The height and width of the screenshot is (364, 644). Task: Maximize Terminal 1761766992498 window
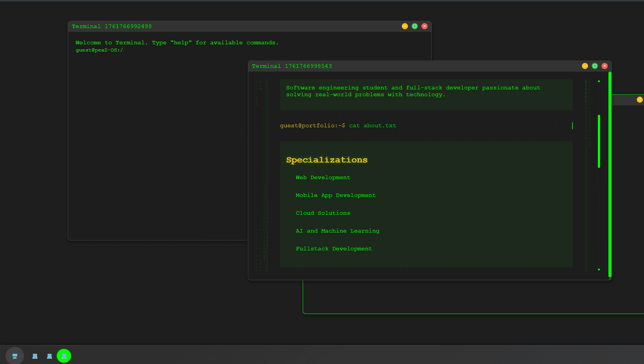point(414,26)
